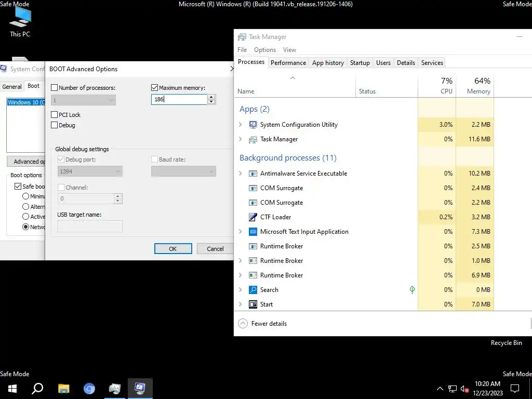Expand System Configuration Utility process row
This screenshot has width=532, height=399.
coord(241,125)
